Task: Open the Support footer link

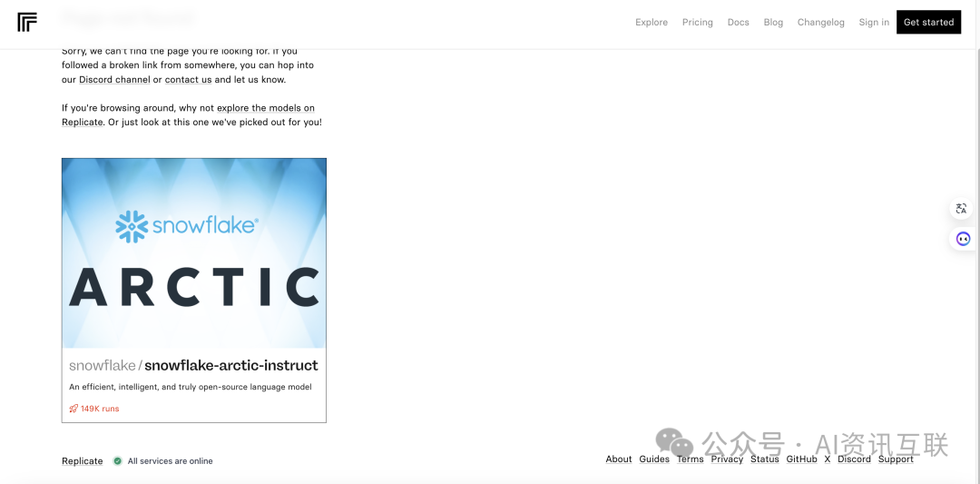Action: click(x=896, y=459)
